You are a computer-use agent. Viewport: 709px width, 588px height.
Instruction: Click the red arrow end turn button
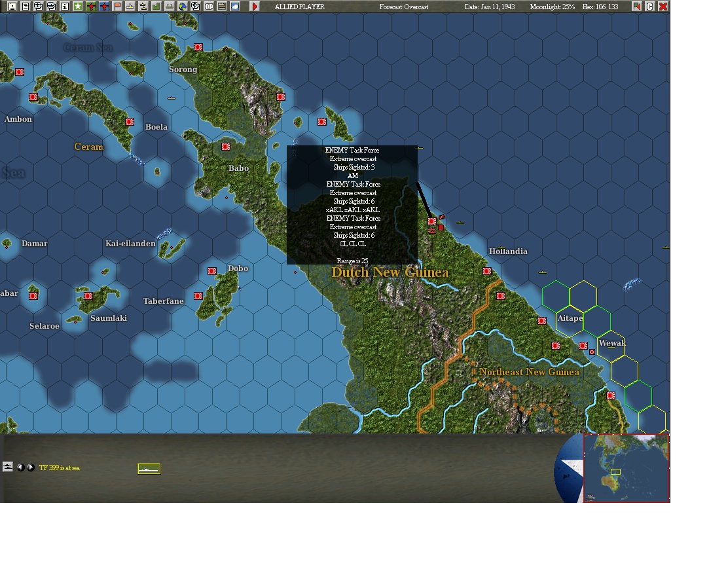(x=255, y=7)
